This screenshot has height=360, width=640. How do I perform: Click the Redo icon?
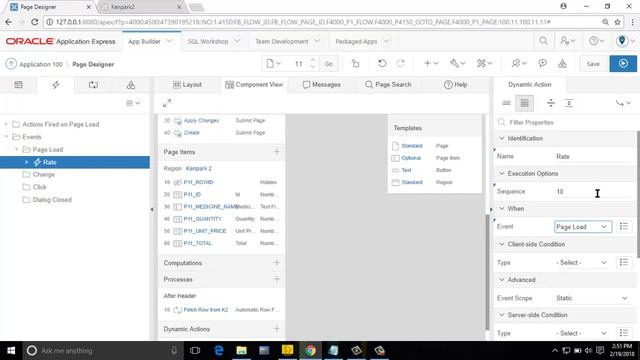coord(400,64)
